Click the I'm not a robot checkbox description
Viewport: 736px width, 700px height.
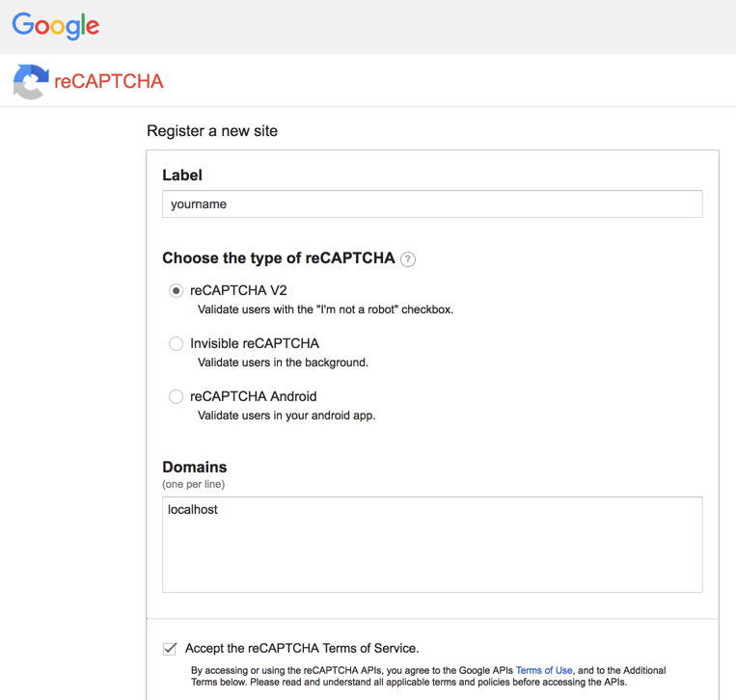325,310
